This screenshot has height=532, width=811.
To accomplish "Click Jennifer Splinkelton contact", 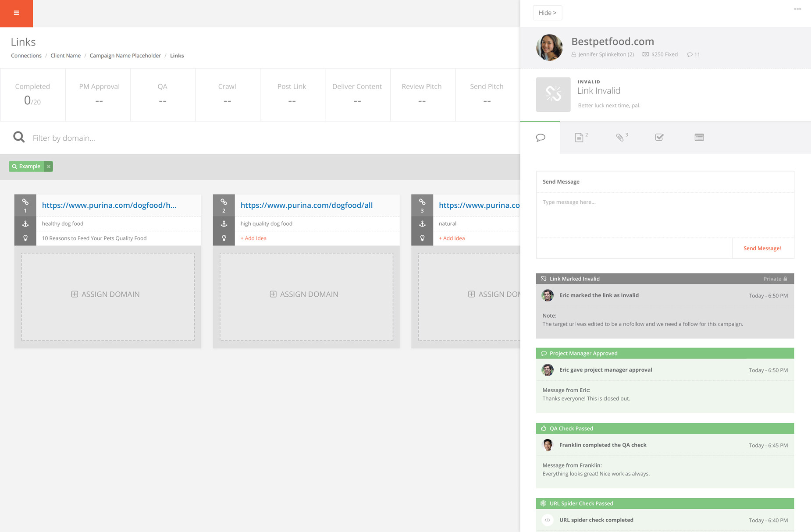I will [603, 54].
